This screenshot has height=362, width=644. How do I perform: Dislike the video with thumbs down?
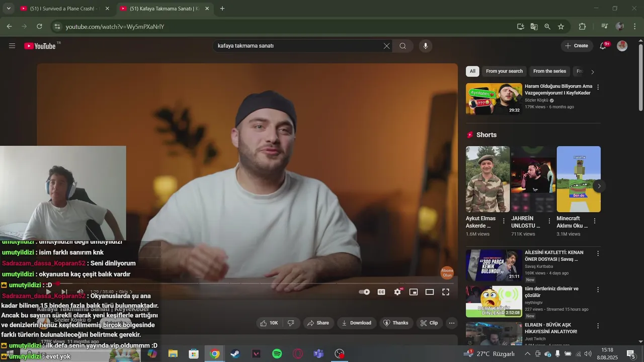[291, 323]
